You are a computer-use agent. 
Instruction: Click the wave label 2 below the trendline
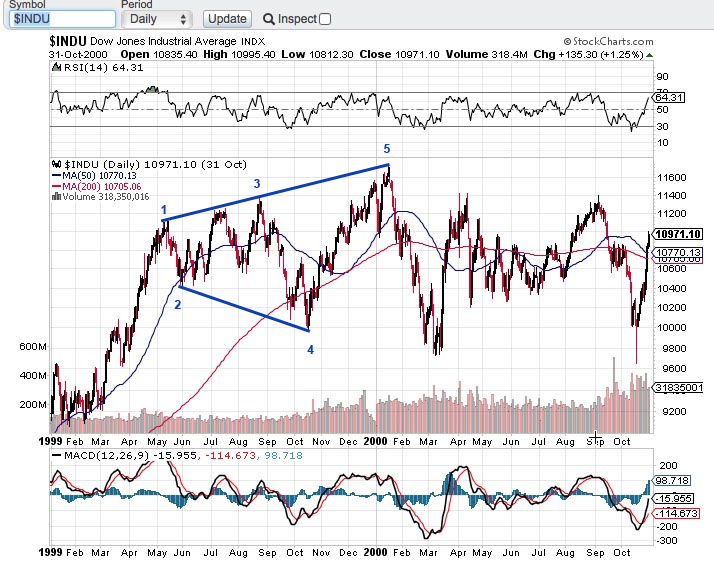pos(178,305)
